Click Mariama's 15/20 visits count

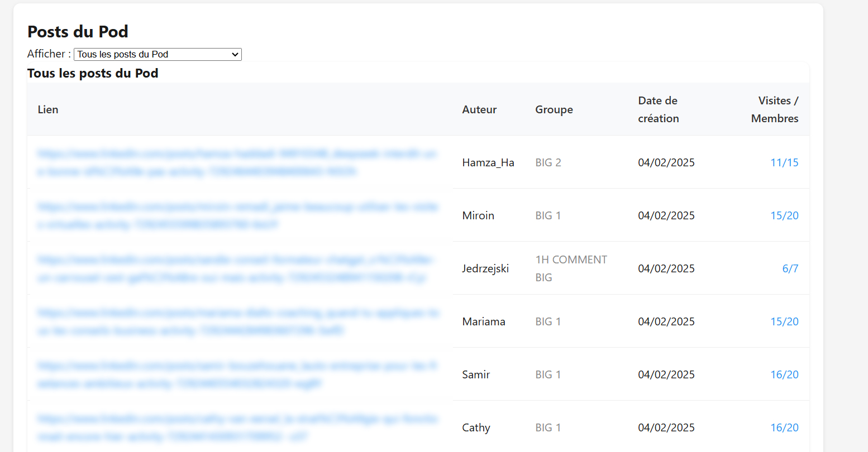click(784, 321)
